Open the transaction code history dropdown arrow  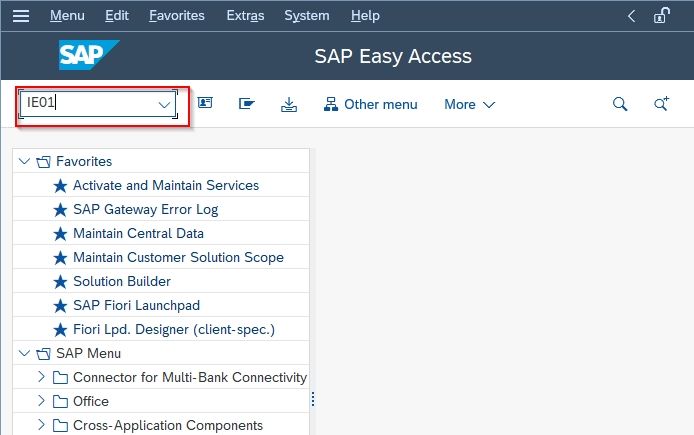tap(164, 104)
